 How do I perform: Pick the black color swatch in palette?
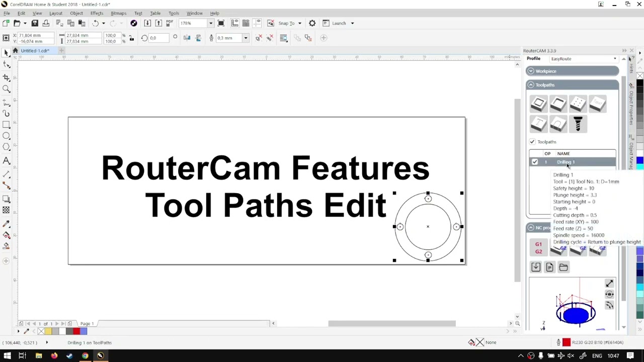click(640, 82)
